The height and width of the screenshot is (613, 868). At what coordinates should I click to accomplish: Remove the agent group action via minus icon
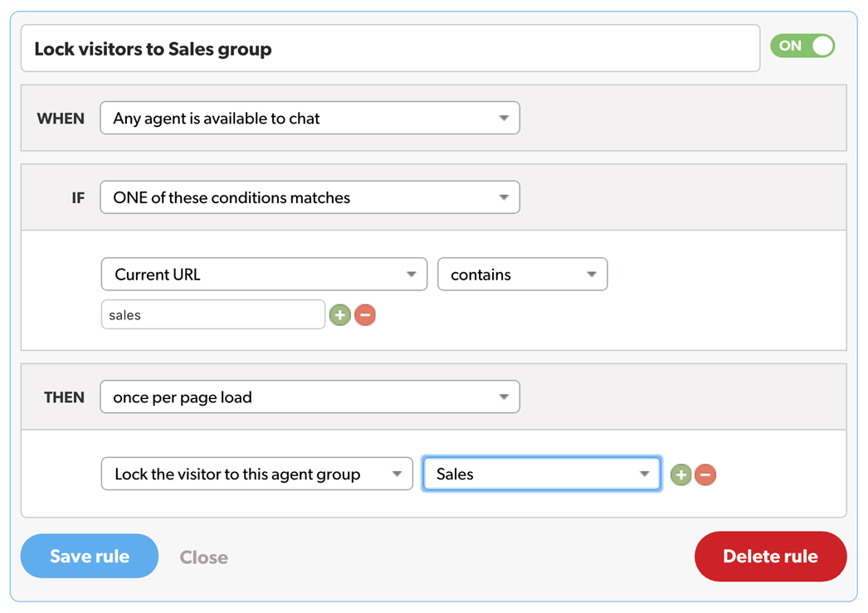coord(705,474)
